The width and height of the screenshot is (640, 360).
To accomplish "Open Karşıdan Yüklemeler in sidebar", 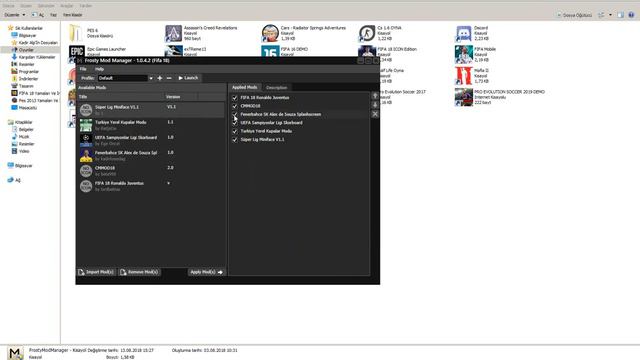I will tap(37, 57).
